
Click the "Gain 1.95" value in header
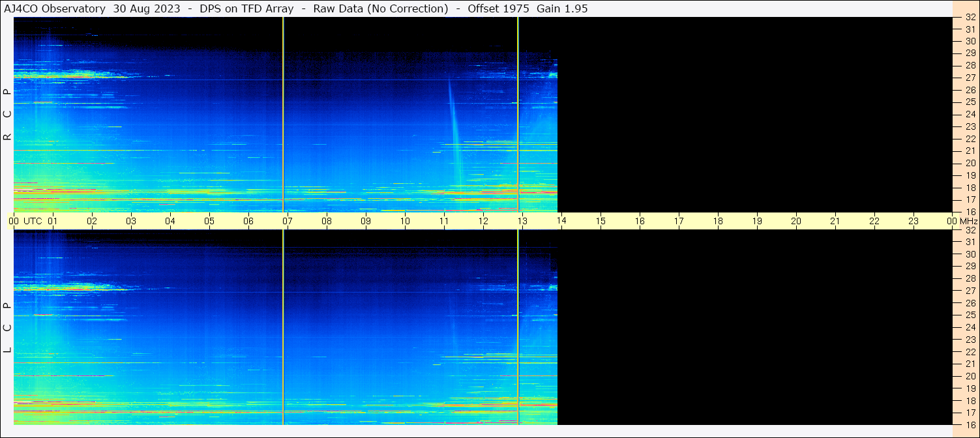pyautogui.click(x=562, y=8)
